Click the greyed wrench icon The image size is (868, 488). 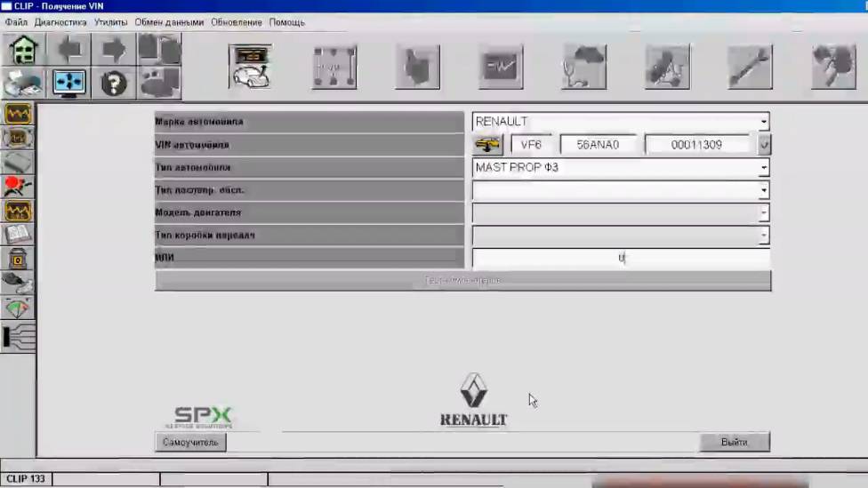[x=750, y=67]
